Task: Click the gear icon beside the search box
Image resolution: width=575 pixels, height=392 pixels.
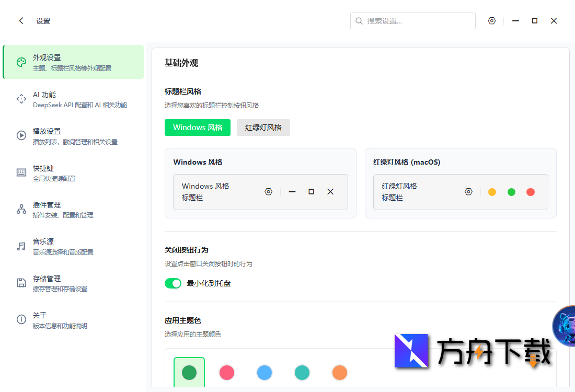Action: (x=491, y=21)
